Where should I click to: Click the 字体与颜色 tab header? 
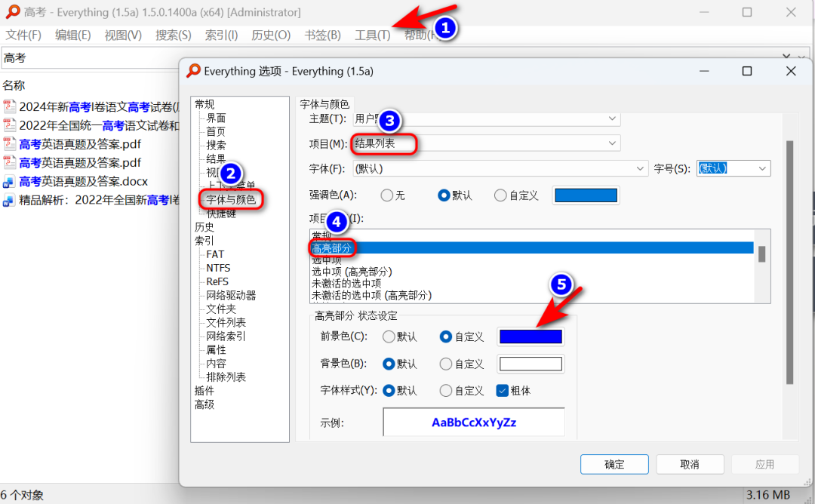tap(324, 104)
